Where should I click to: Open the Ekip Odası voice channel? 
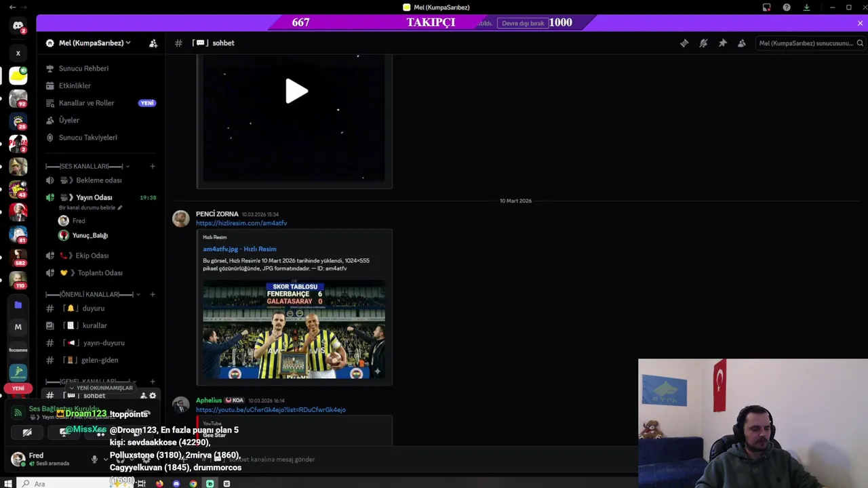point(100,256)
